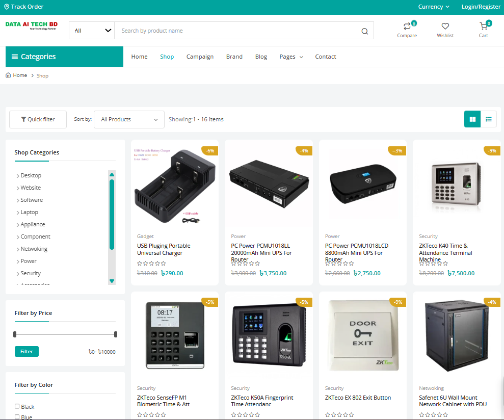Click the Quick filter button
504x420 pixels.
coord(38,119)
